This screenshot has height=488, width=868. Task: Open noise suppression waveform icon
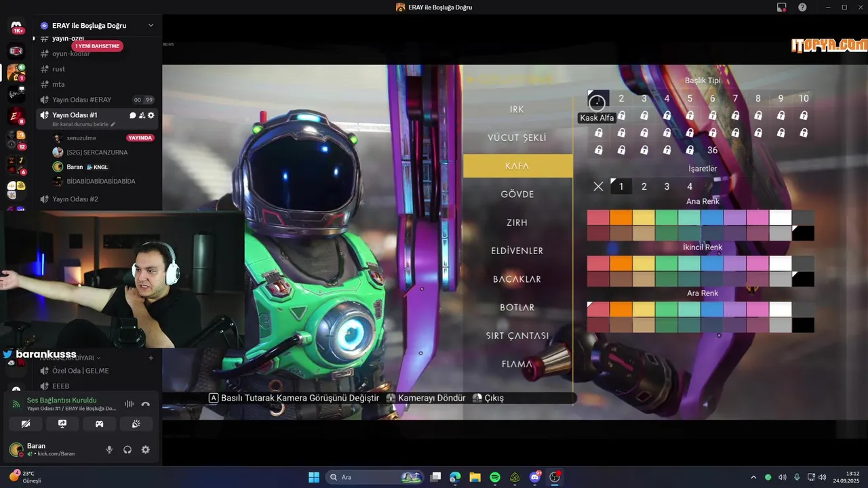click(129, 404)
